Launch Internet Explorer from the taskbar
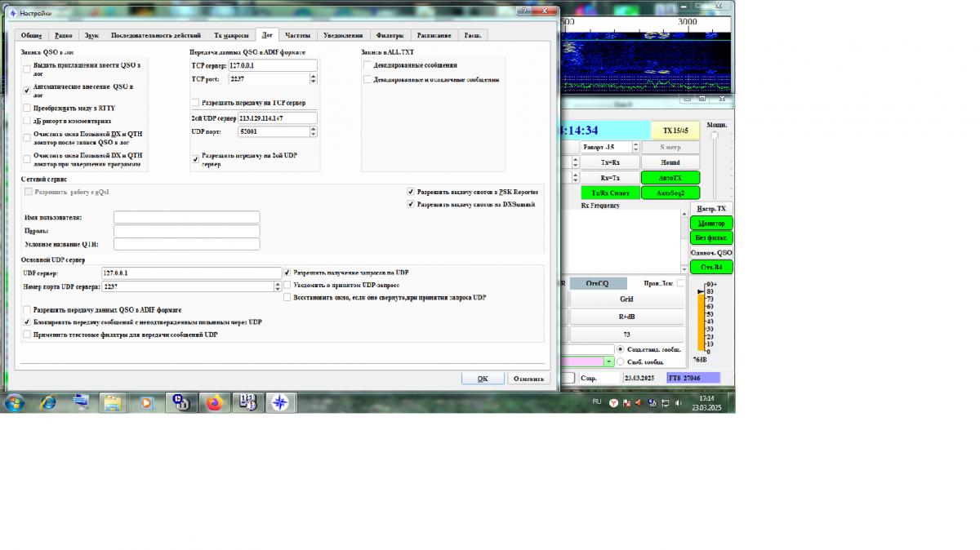The width and height of the screenshot is (980, 550). [x=48, y=402]
